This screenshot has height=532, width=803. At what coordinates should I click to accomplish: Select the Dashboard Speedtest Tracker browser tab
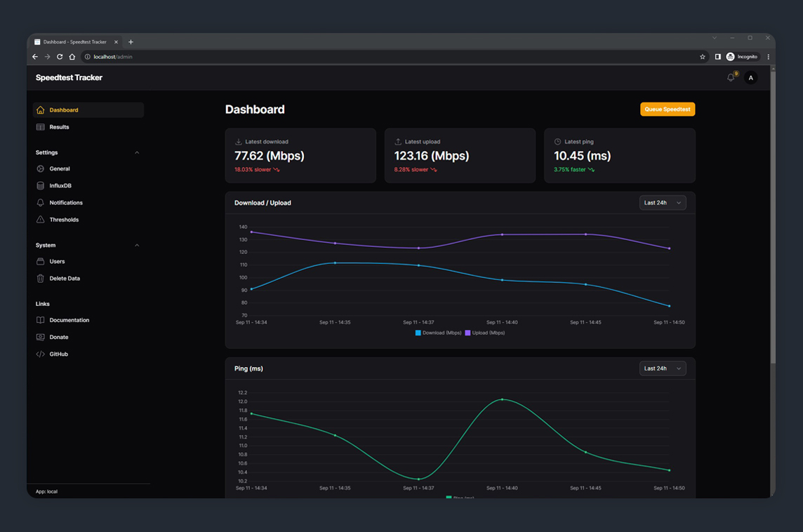click(x=74, y=42)
